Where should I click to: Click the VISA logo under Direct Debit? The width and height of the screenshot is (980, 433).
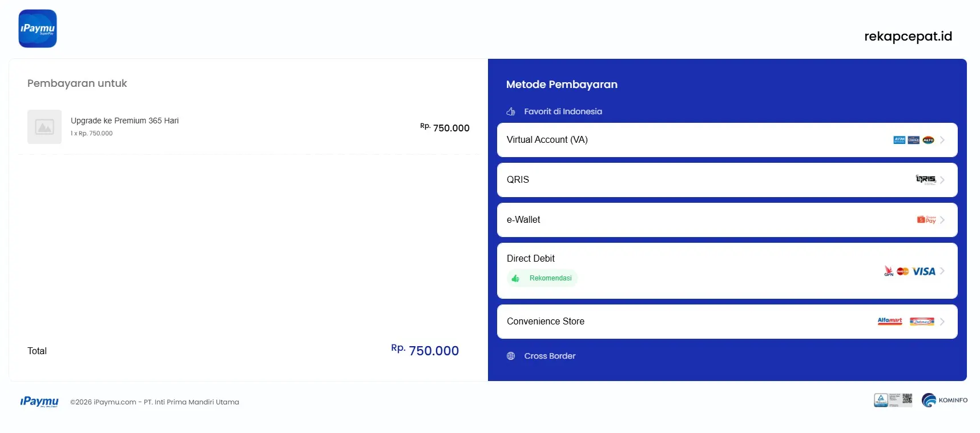coord(925,271)
